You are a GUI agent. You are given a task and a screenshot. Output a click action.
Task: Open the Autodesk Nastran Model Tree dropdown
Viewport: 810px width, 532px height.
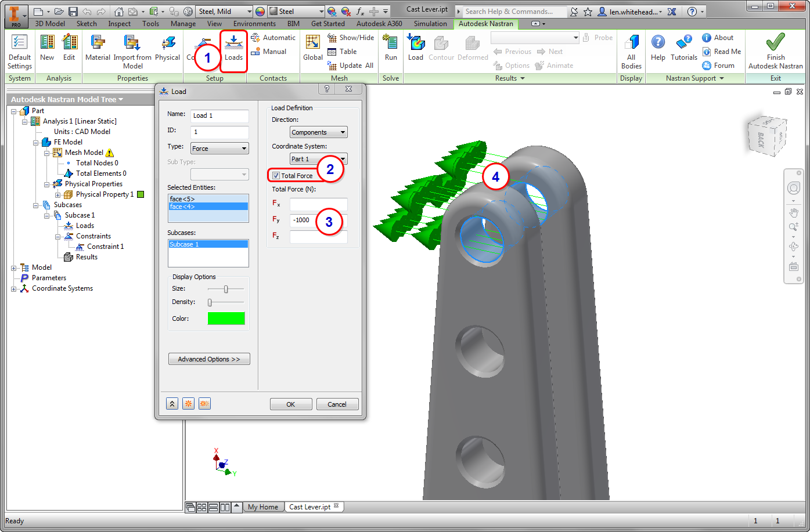[x=67, y=99]
